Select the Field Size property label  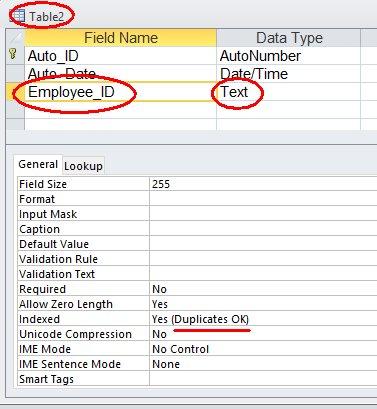point(43,184)
